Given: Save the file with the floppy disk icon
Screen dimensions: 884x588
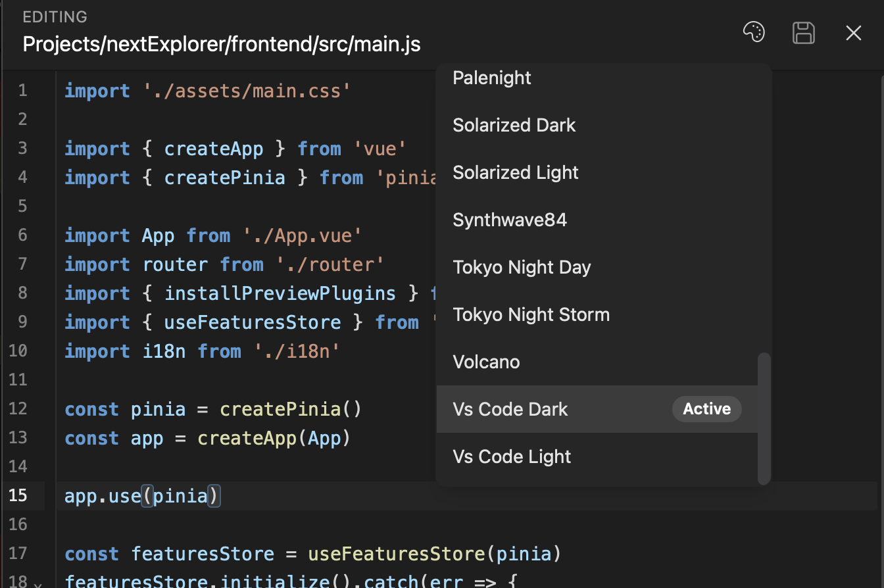Looking at the screenshot, I should [x=804, y=32].
